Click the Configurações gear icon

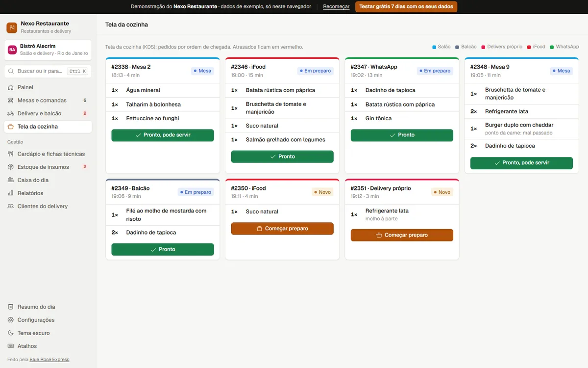pos(11,320)
